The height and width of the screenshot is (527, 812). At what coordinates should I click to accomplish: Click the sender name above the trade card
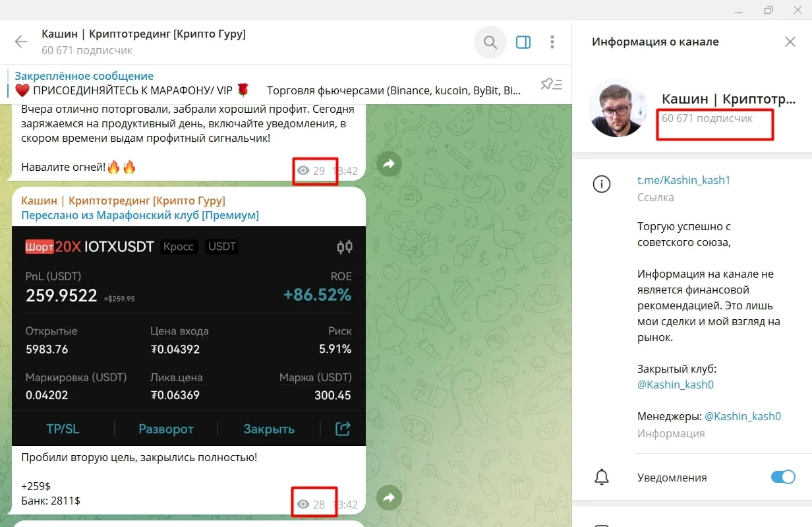123,201
